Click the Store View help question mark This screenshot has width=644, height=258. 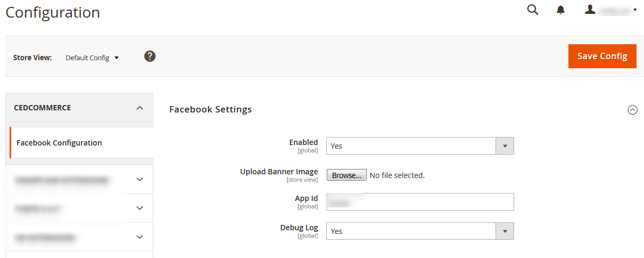point(150,56)
